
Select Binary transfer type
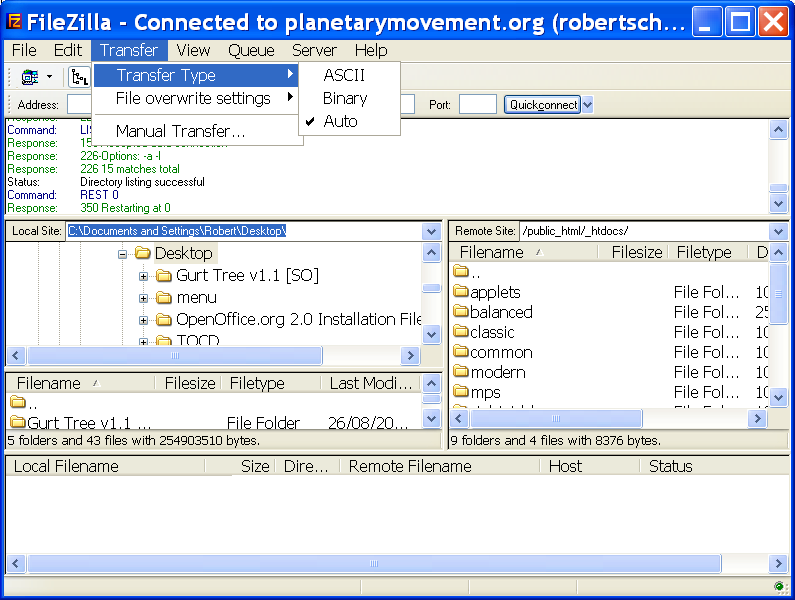tap(349, 98)
